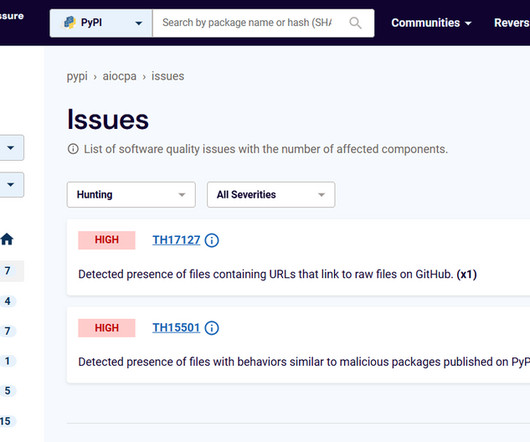
Task: Open the first collapsed sidebar dropdown arrow
Action: pos(11,148)
